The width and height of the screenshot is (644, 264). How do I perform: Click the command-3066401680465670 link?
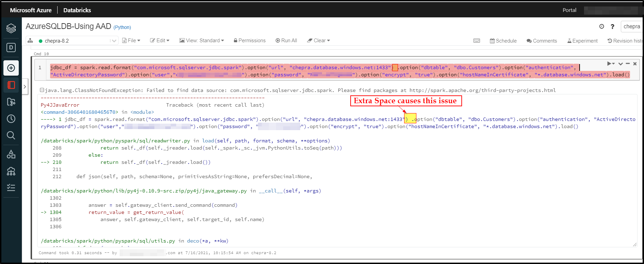click(79, 112)
